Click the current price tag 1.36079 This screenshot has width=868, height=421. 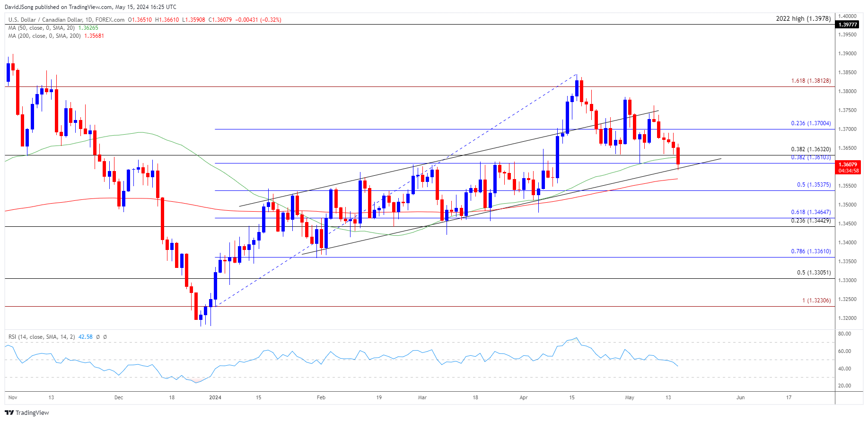pyautogui.click(x=848, y=165)
